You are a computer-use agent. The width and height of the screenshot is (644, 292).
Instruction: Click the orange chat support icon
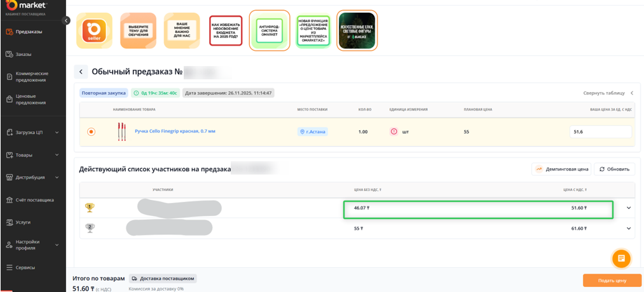(621, 258)
